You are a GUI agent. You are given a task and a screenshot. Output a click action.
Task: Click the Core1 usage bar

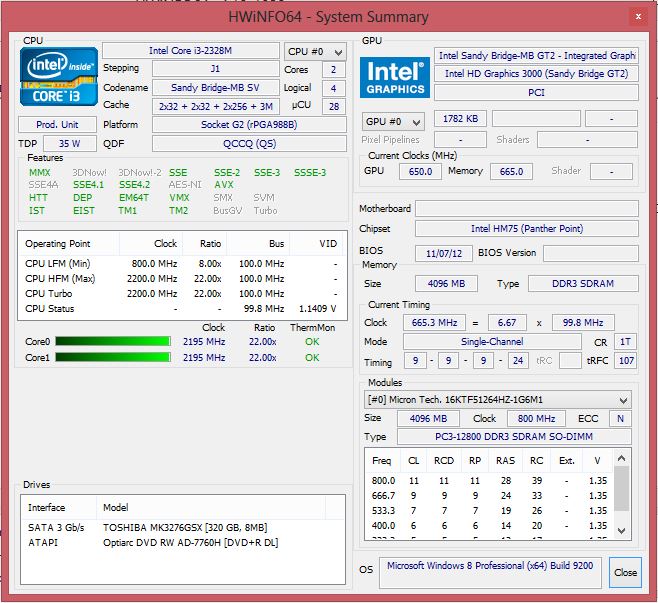(113, 358)
